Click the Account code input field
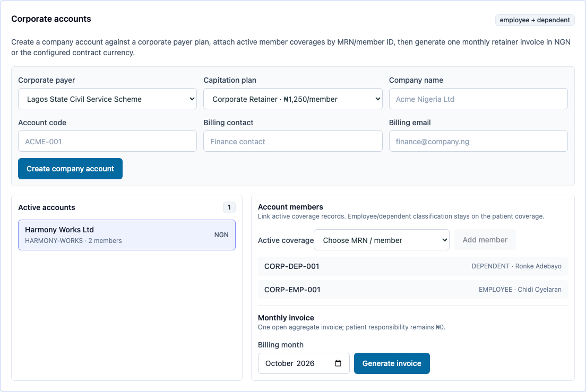This screenshot has width=586, height=392. coord(107,141)
